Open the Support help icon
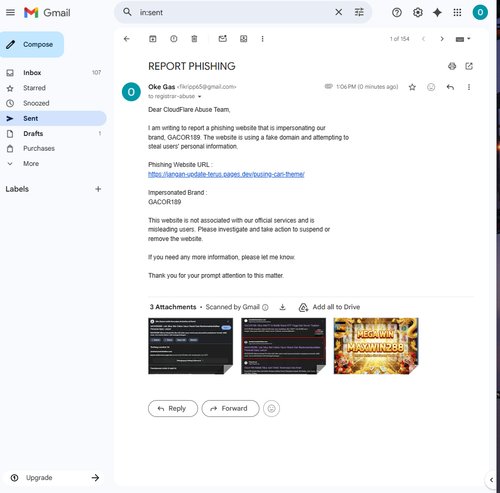This screenshot has height=493, width=500. [x=397, y=13]
